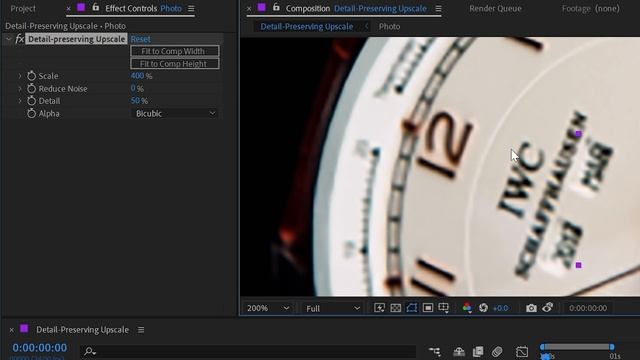Toggle the Scale stopwatch

[31, 76]
